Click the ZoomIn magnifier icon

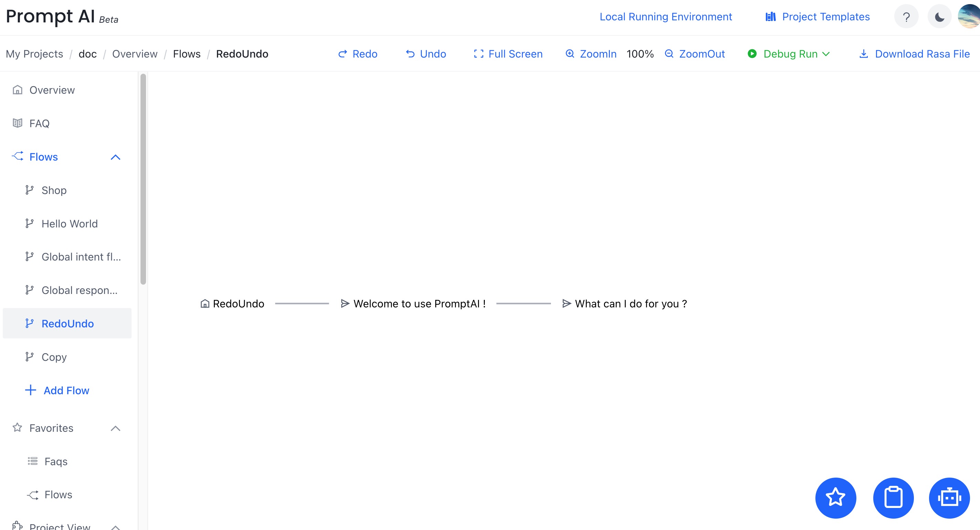570,54
